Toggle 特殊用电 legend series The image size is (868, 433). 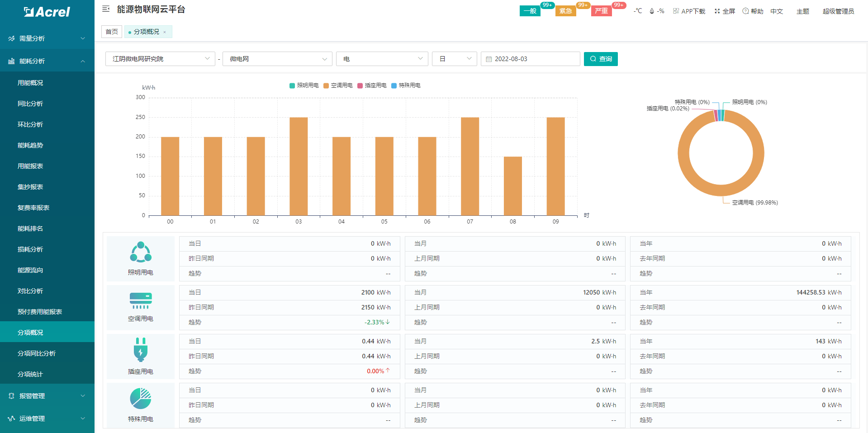(x=406, y=86)
